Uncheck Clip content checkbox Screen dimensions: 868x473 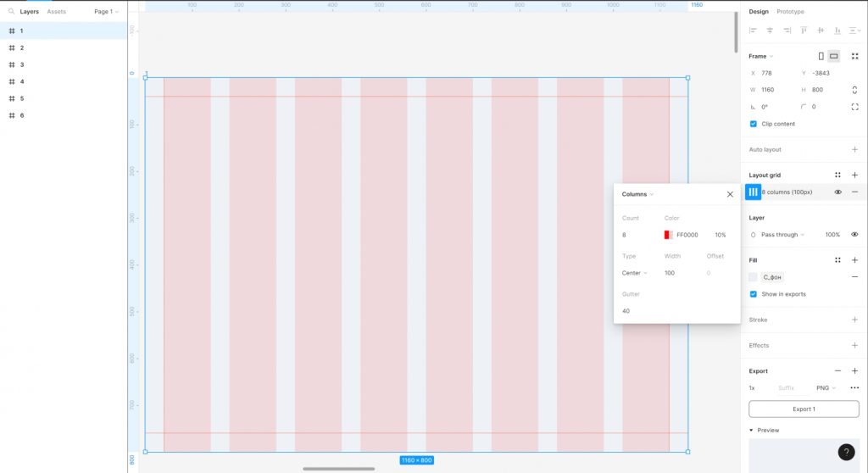[753, 124]
